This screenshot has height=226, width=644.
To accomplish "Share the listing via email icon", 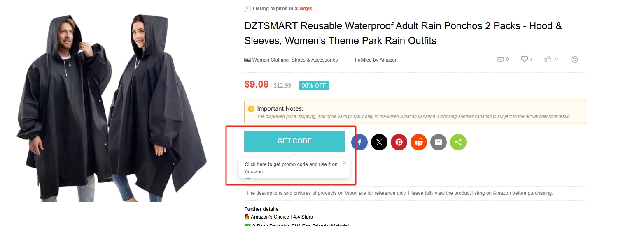I will pyautogui.click(x=439, y=142).
